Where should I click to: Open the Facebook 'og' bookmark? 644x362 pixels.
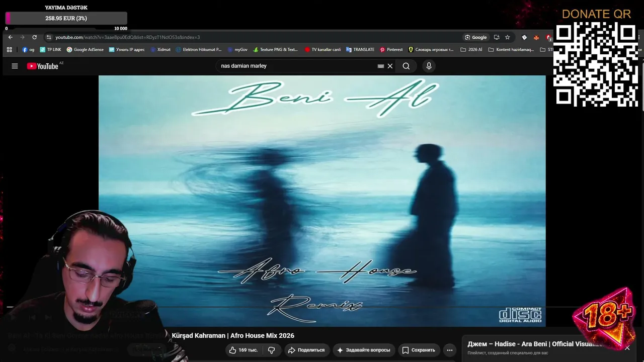pos(28,50)
